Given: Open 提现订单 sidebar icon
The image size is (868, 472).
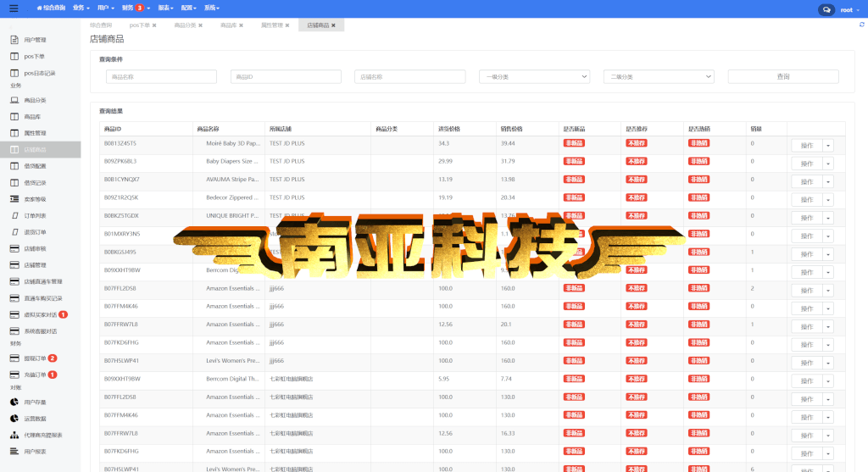Looking at the screenshot, I should point(14,358).
